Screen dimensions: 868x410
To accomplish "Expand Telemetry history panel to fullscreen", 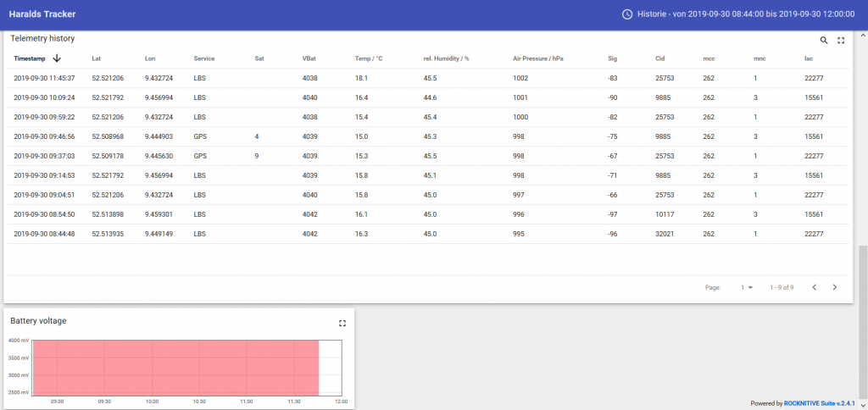I will tap(841, 40).
